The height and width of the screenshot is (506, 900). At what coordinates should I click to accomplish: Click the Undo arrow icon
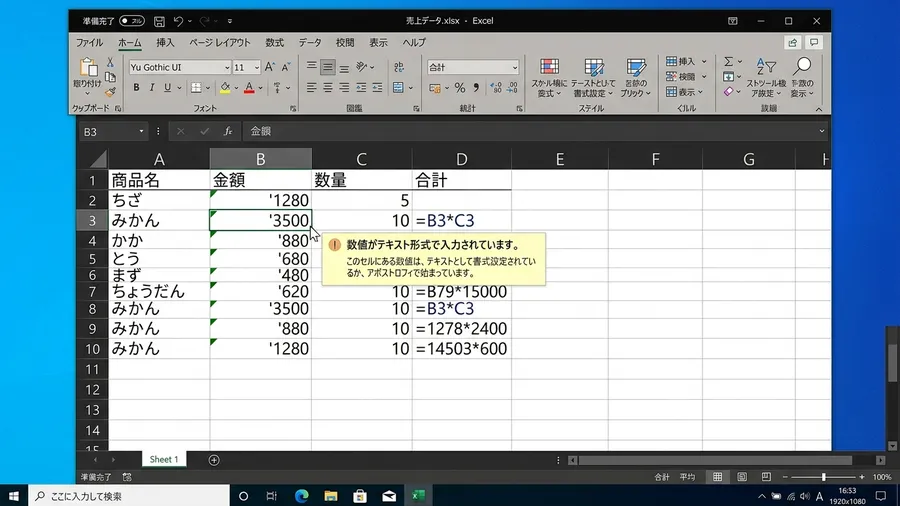pyautogui.click(x=179, y=21)
